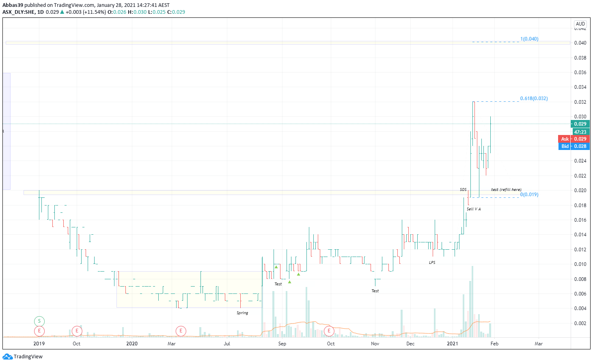Click the 1D interval in the header
Viewport: 593px width, 364px height.
click(x=41, y=12)
